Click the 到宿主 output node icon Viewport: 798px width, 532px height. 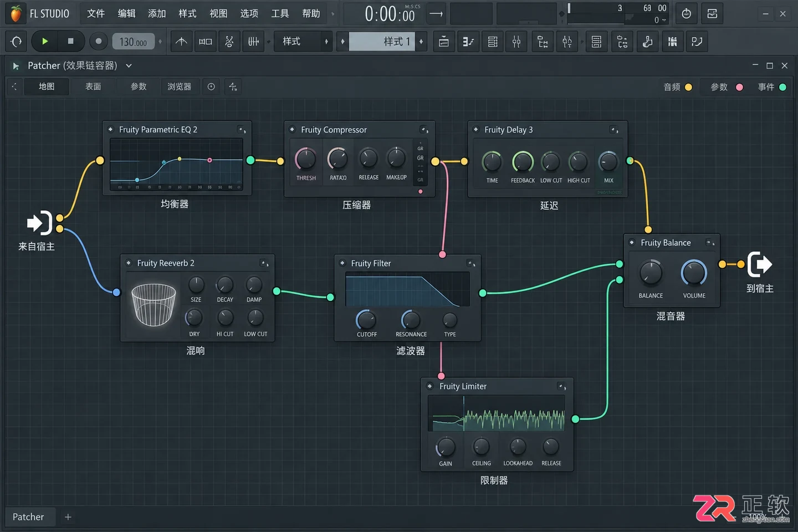coord(760,264)
